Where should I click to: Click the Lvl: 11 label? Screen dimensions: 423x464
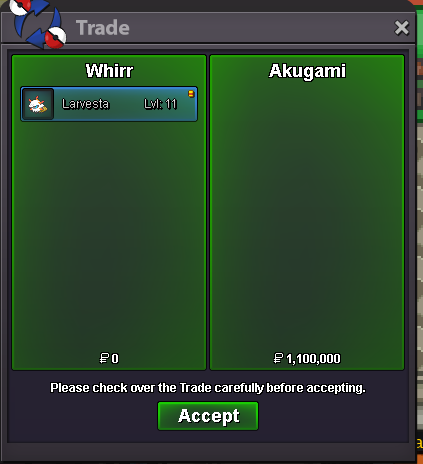pyautogui.click(x=160, y=104)
